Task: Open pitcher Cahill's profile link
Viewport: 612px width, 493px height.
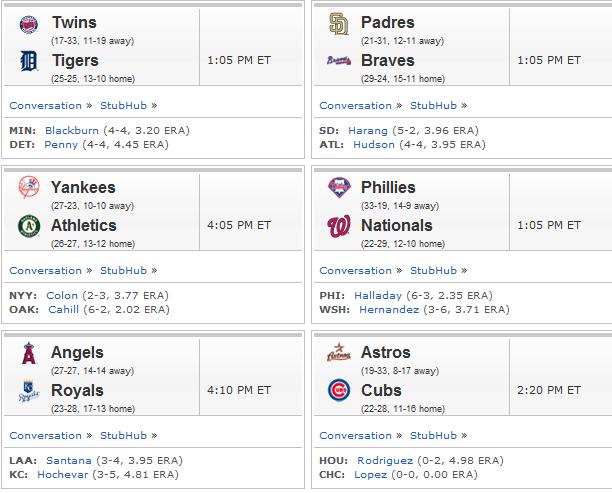Action: click(63, 310)
